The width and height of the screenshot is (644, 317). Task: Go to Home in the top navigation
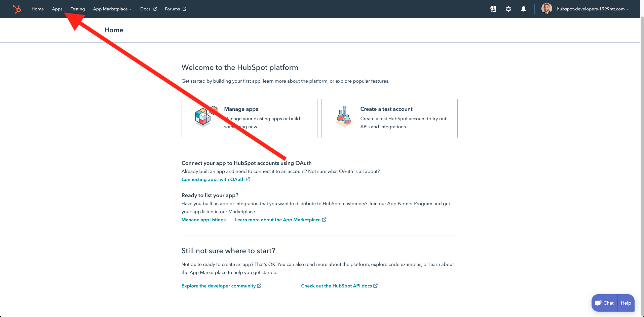pos(38,9)
